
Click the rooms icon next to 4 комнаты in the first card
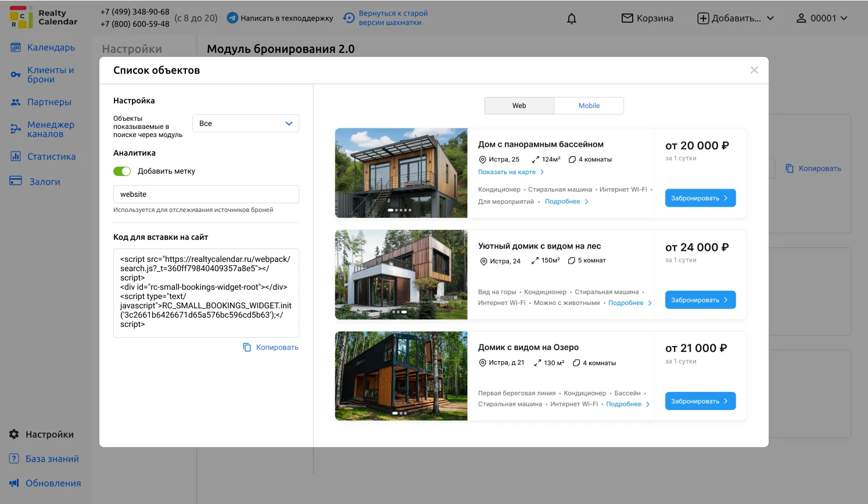(572, 160)
